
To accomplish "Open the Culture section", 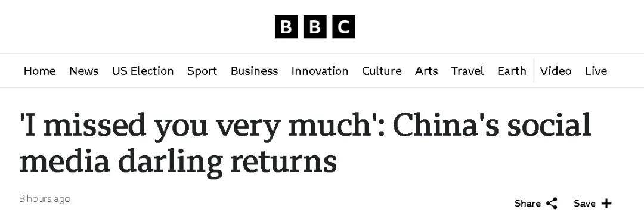I will click(382, 71).
